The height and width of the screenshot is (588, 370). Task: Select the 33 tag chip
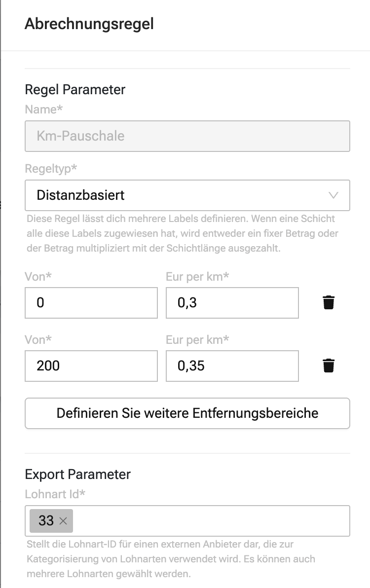(46, 521)
